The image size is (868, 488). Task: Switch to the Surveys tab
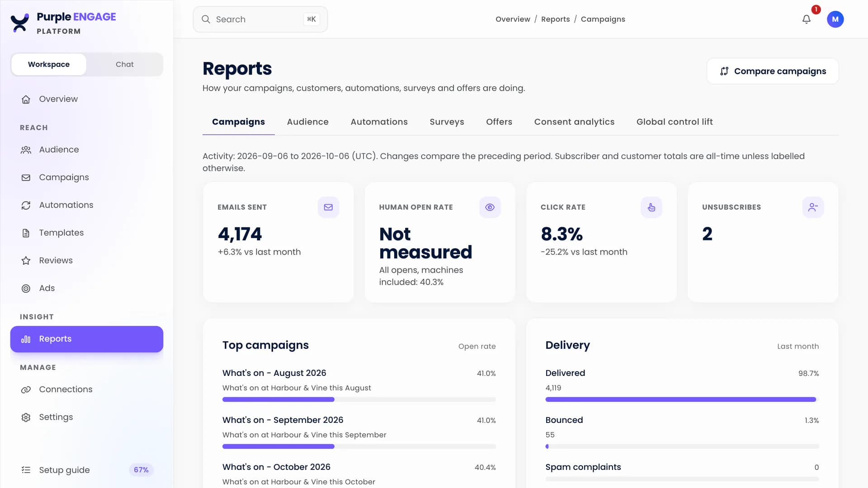click(x=447, y=122)
